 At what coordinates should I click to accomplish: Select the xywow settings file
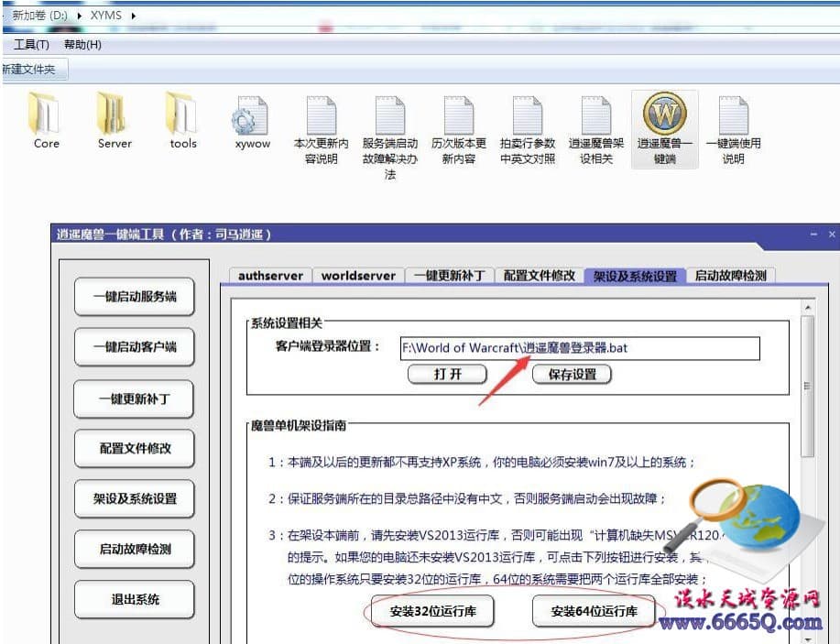(252, 121)
